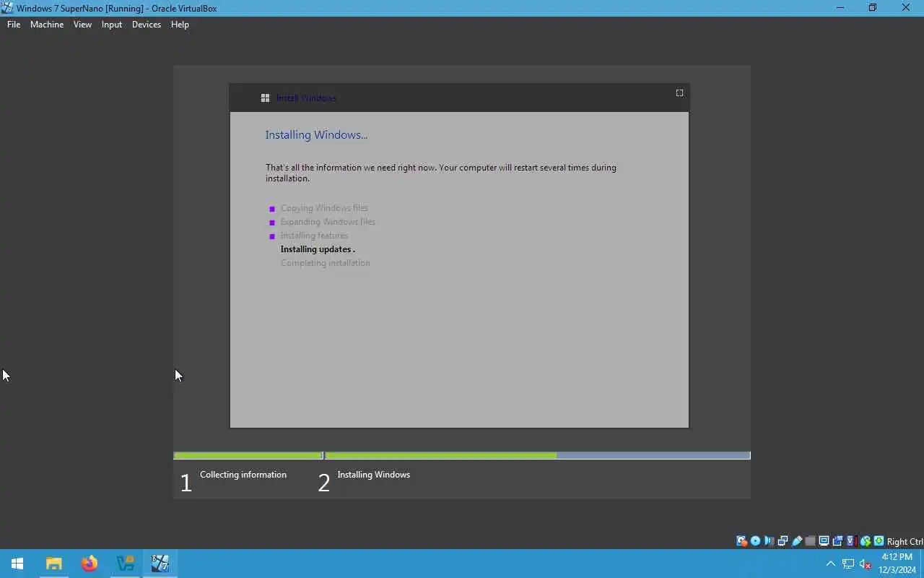The image size is (924, 578).
Task: Click the 'Installing Windows' stage label below the progress bar
Action: click(x=373, y=475)
